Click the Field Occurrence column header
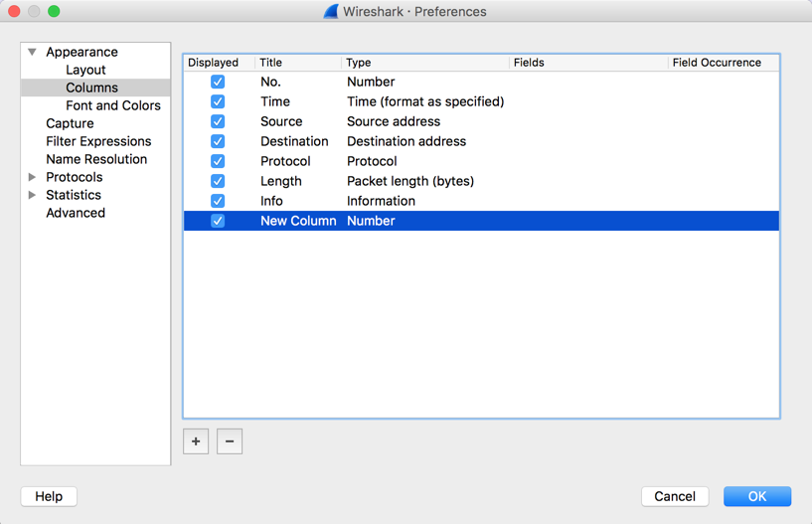The image size is (812, 524). (x=724, y=63)
